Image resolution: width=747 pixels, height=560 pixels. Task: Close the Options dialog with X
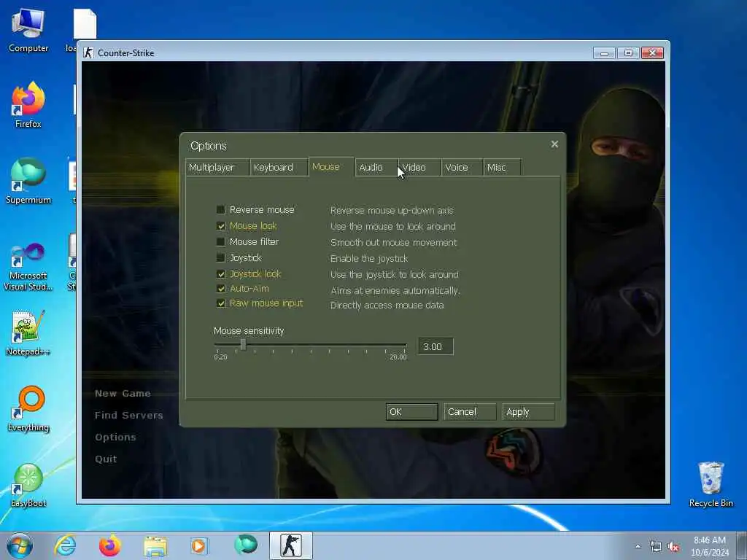coord(554,144)
